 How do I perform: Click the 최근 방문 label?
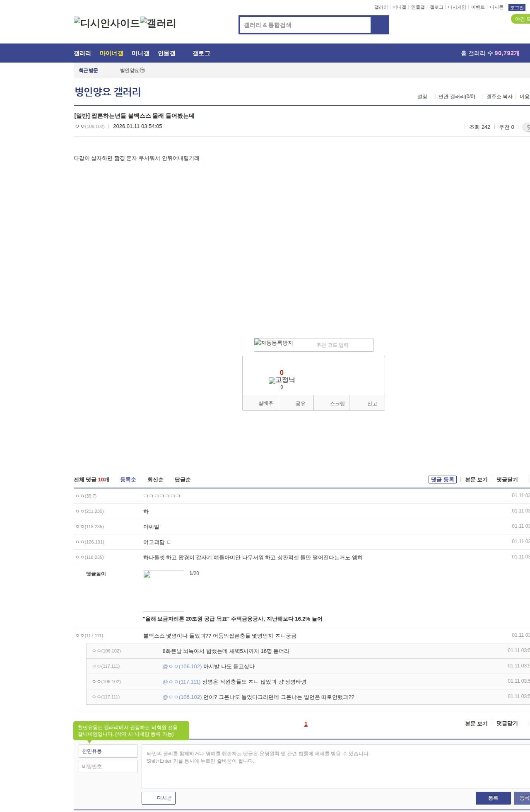pyautogui.click(x=88, y=70)
